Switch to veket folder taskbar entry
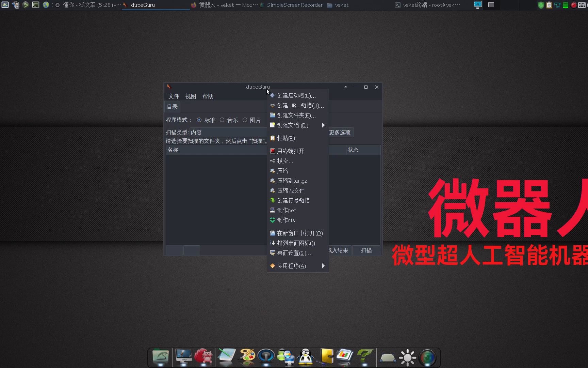588x368 pixels. click(x=359, y=5)
